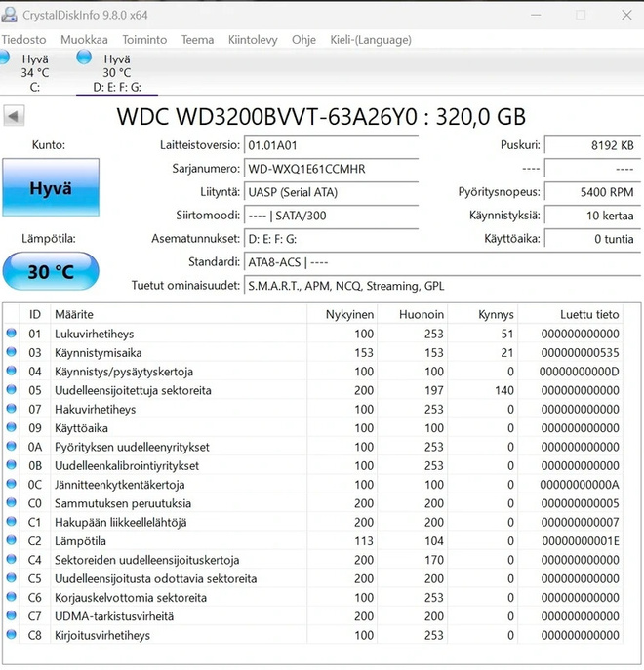Image resolution: width=644 pixels, height=670 pixels.
Task: Click the CrystalDiskInfo app icon in title bar
Action: (9, 15)
